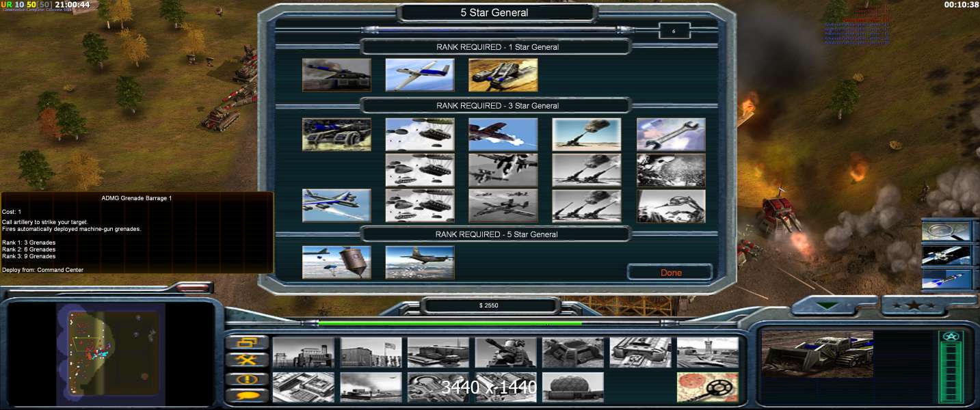Pick the grey robotic arm repair rank 3
The image size is (980, 410).
(x=671, y=206)
